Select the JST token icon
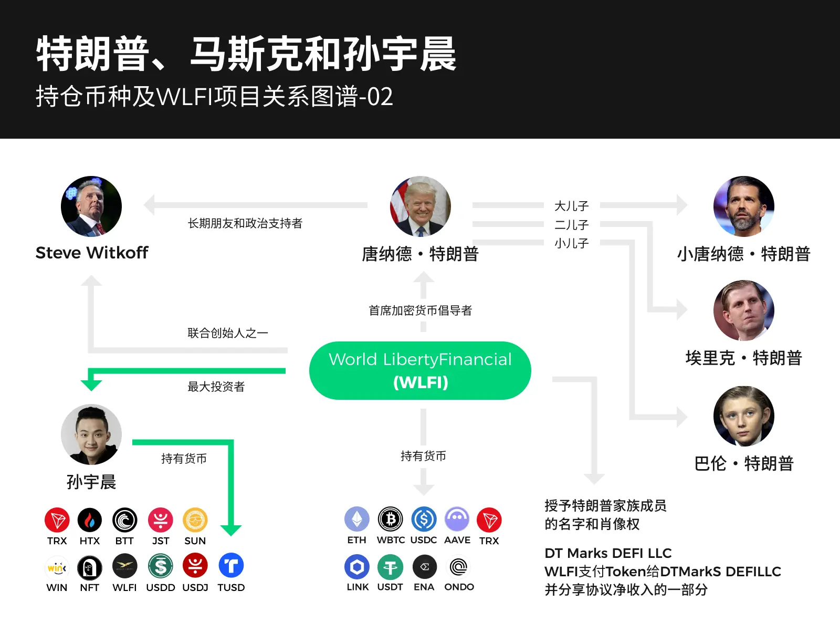This screenshot has width=840, height=643. 161,521
